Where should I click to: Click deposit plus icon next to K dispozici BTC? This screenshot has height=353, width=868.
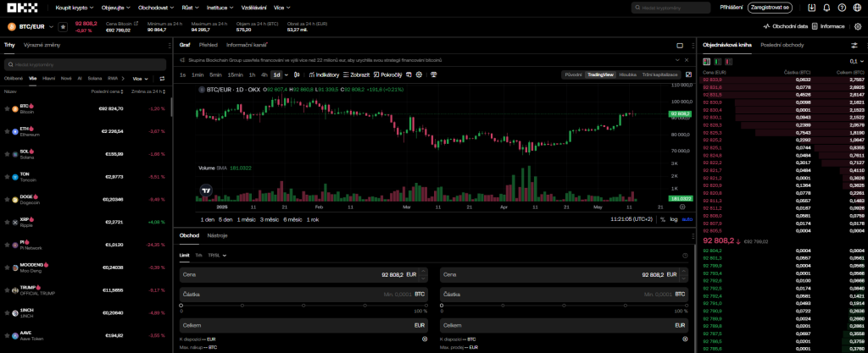pyautogui.click(x=685, y=339)
